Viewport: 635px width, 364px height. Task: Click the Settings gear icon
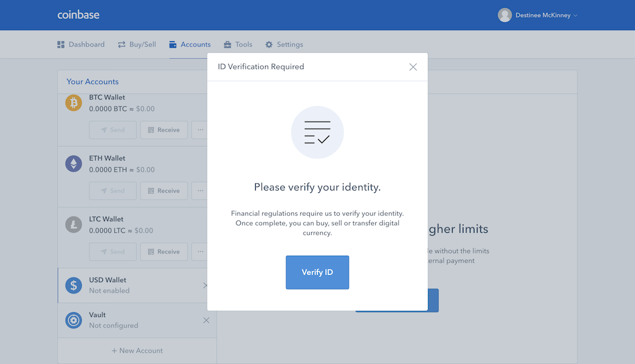269,45
